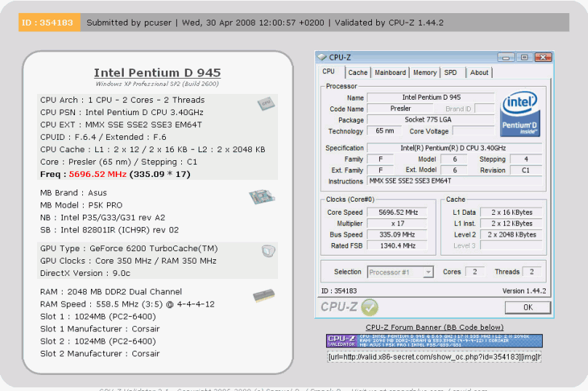This screenshot has width=588, height=391.
Task: Click 'DirectX Version : 9.0c' line
Action: (85, 273)
